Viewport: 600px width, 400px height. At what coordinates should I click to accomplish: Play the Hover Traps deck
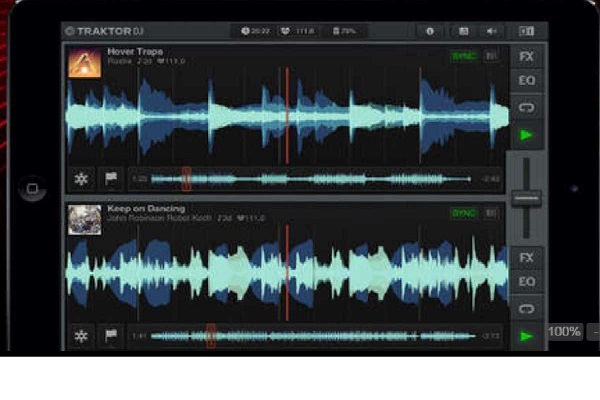pos(527,135)
